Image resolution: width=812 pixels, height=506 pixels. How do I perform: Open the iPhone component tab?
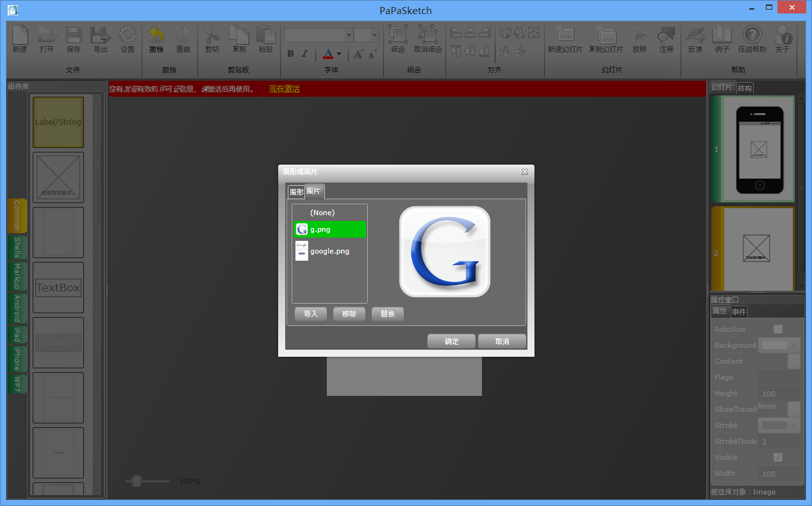click(x=17, y=359)
